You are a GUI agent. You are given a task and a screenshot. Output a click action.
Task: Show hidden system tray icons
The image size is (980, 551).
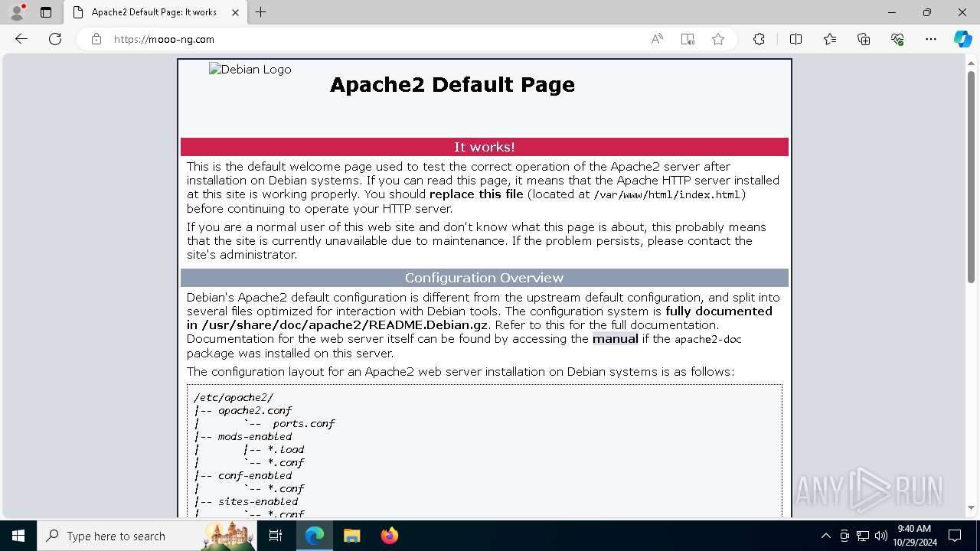click(825, 536)
